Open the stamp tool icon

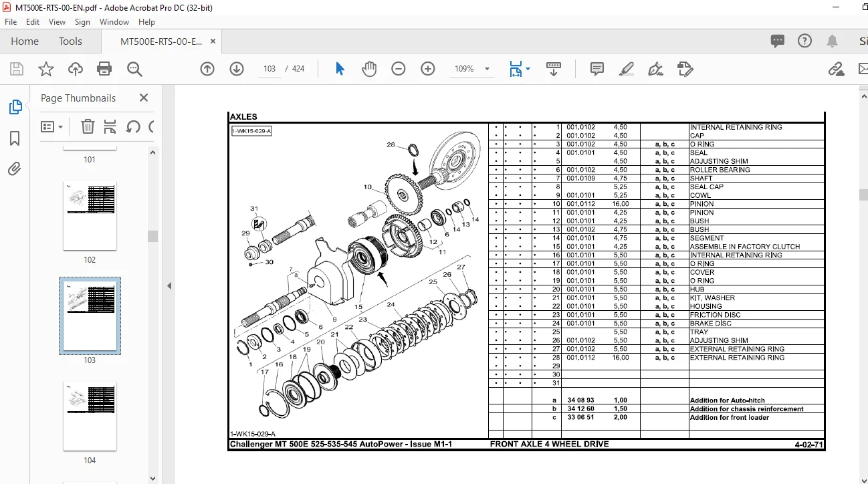[x=685, y=69]
